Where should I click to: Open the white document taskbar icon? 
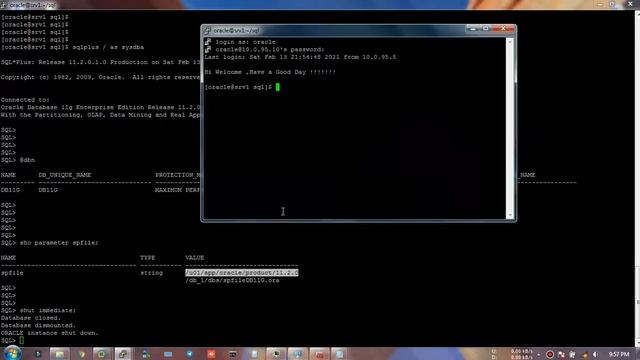(x=254, y=354)
